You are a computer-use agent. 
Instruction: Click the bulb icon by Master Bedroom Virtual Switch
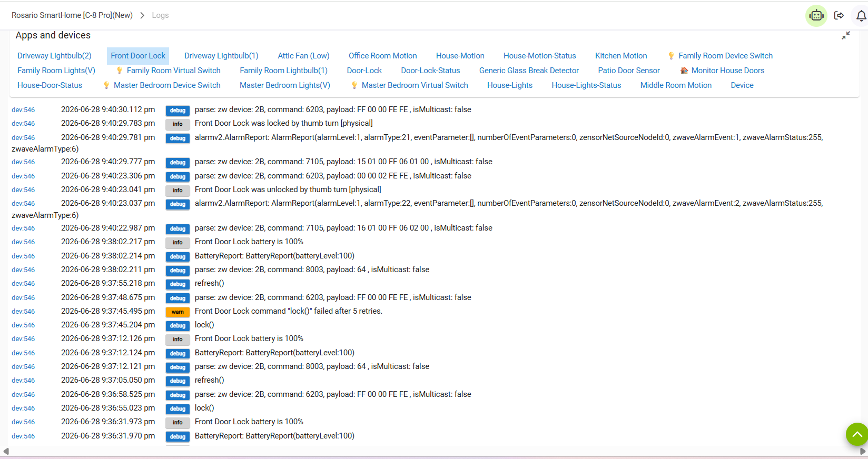coord(354,85)
